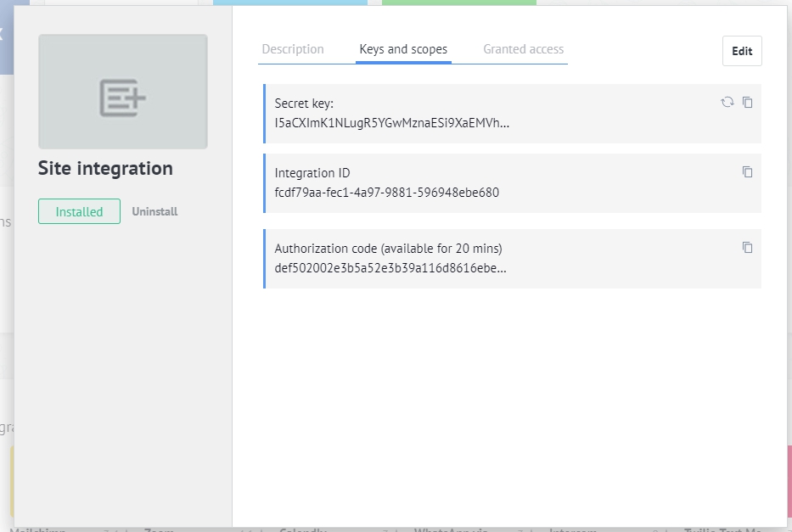This screenshot has width=792, height=532.
Task: Click the integration logo placeholder image
Action: (123, 92)
